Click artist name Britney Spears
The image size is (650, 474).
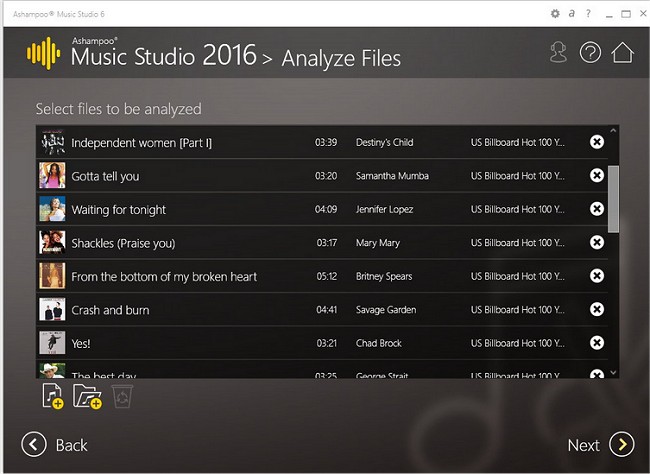384,276
